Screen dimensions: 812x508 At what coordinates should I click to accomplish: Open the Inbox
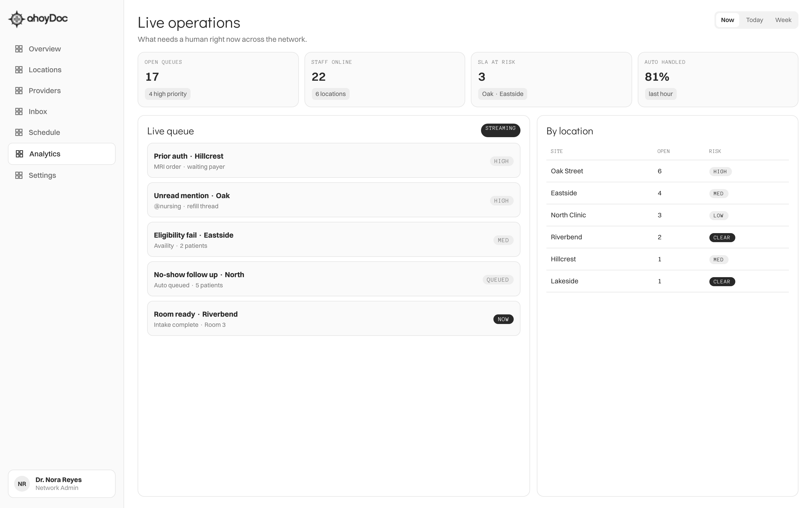(62, 111)
